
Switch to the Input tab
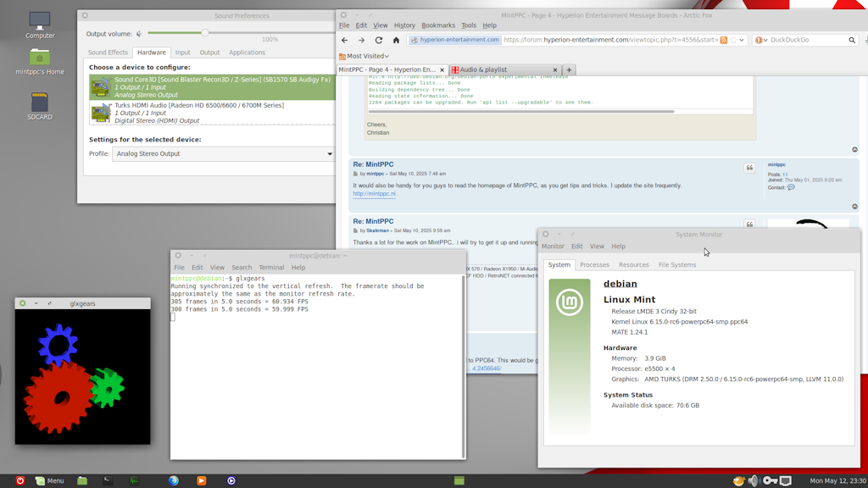click(x=183, y=53)
